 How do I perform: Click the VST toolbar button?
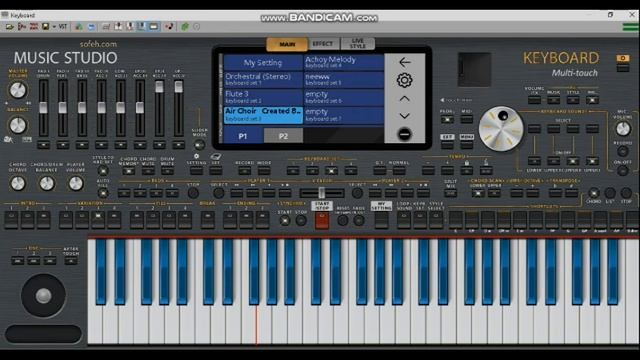62,27
